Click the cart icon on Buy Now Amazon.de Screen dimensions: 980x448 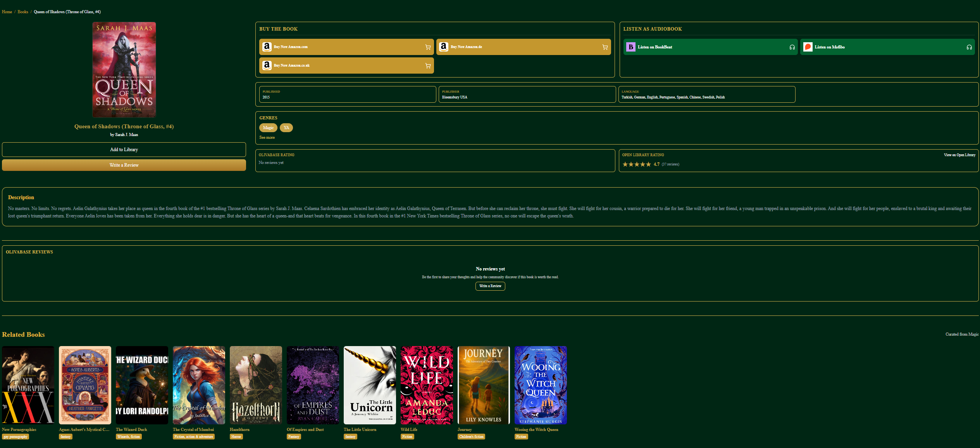tap(605, 47)
